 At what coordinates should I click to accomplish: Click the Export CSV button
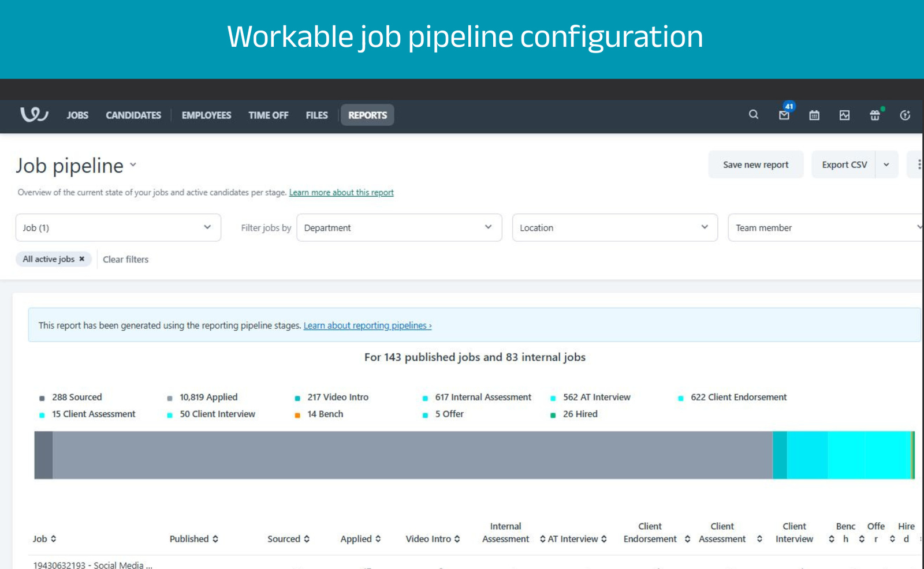tap(844, 164)
